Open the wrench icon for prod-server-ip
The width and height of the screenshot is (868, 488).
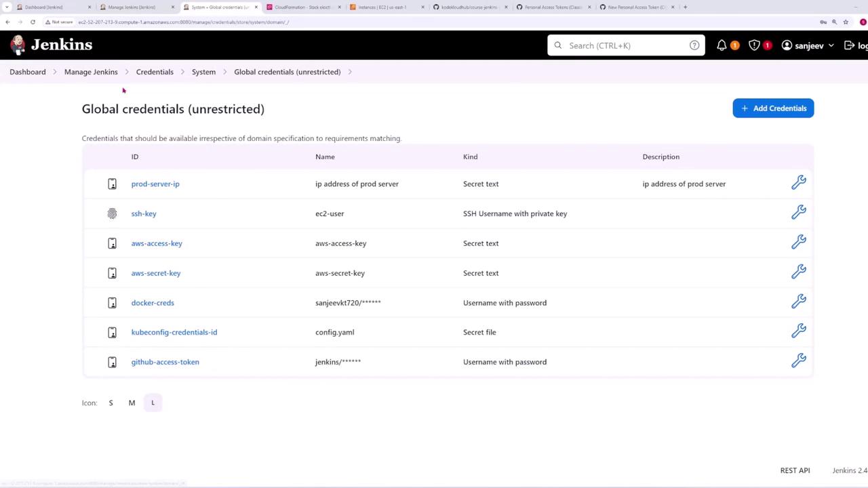click(x=798, y=183)
